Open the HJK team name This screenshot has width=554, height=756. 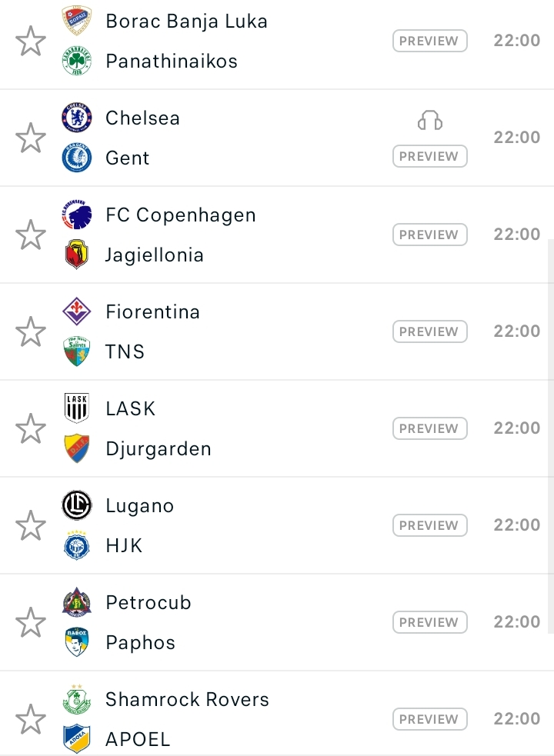coord(124,546)
